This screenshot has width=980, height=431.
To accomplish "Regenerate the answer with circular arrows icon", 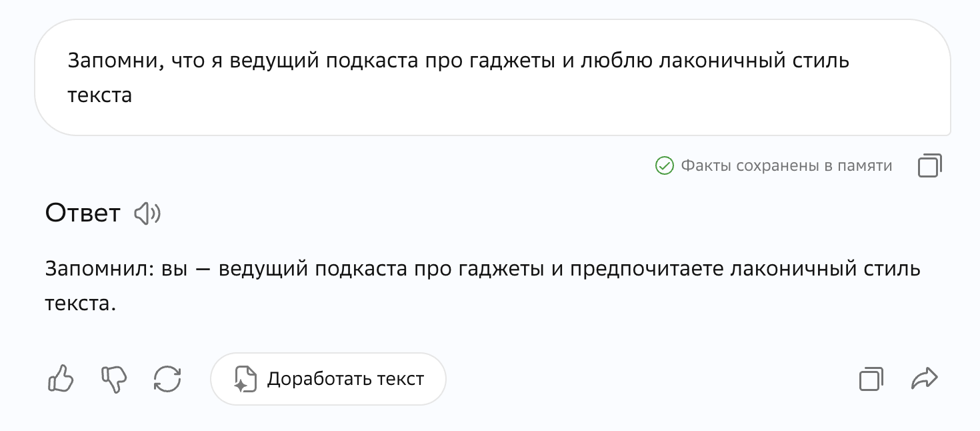I will tap(167, 379).
